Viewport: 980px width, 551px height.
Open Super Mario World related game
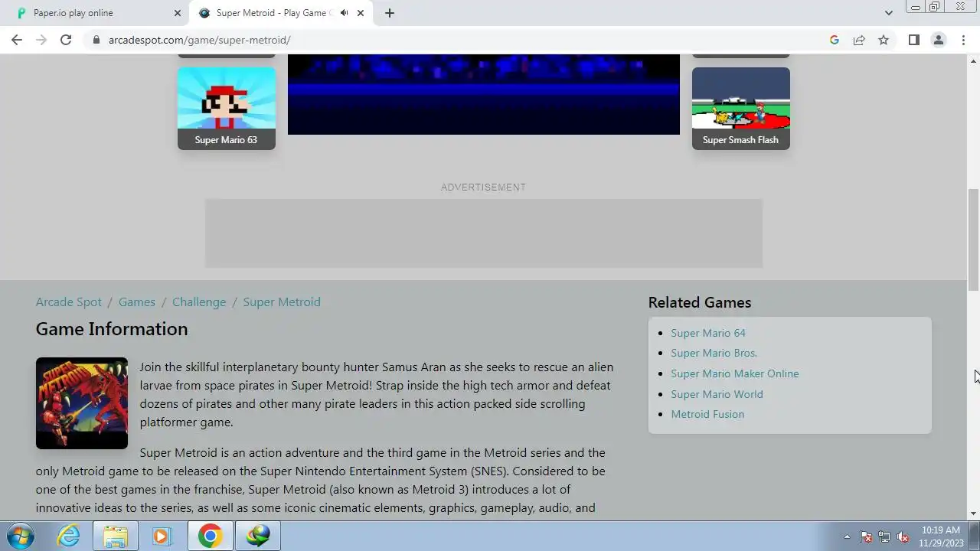[717, 394]
